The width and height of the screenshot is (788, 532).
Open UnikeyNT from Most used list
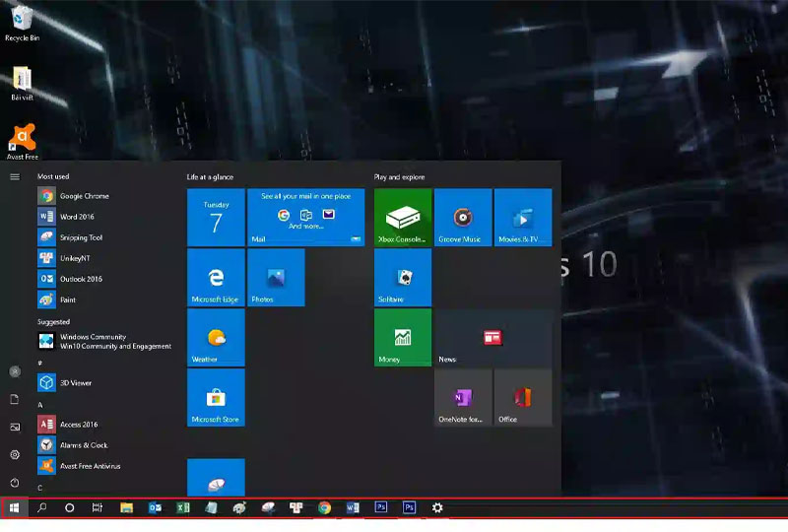(x=105, y=258)
